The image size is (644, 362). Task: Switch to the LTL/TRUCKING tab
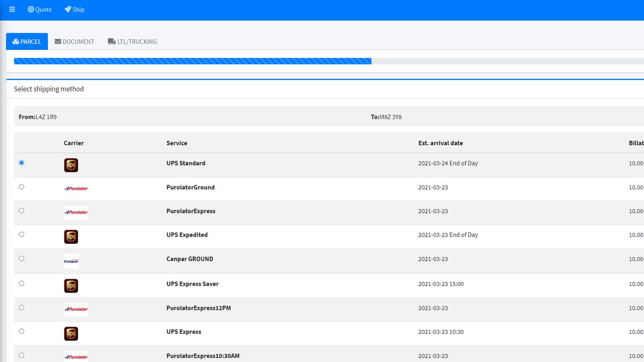[132, 41]
